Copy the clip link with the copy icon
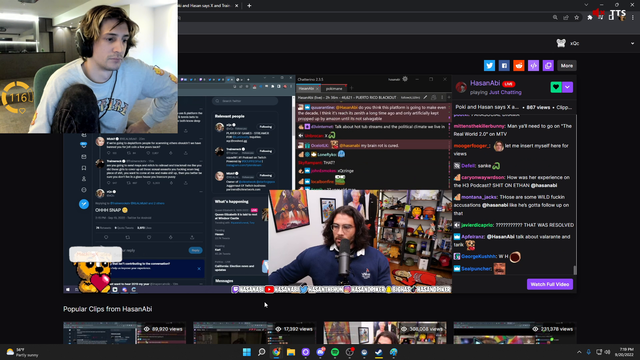 tap(548, 65)
